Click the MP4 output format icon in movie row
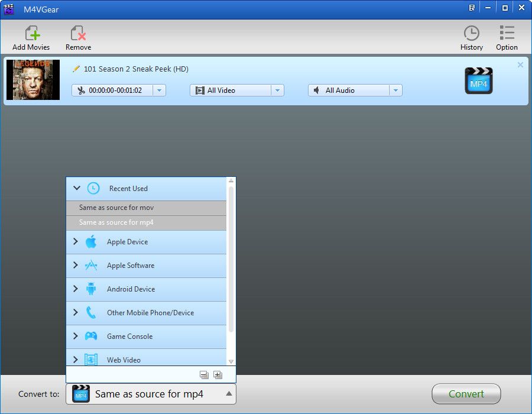Viewport: 532px width, 414px height. (478, 81)
